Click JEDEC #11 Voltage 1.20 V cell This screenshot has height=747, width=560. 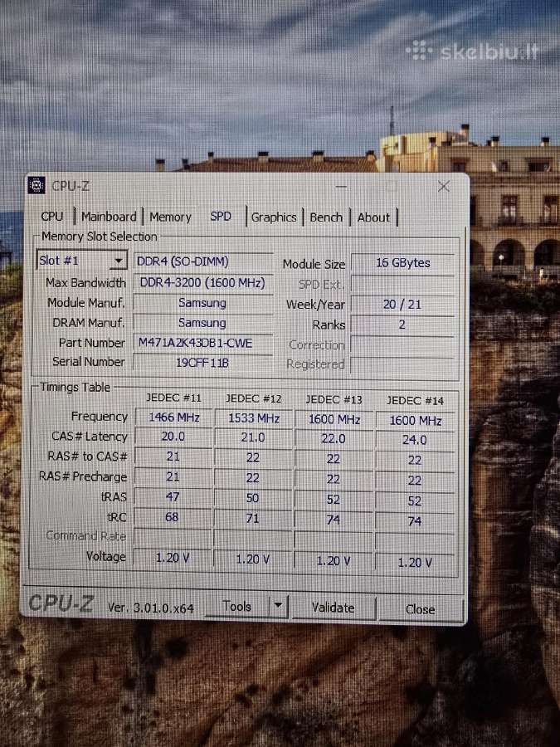(x=173, y=558)
